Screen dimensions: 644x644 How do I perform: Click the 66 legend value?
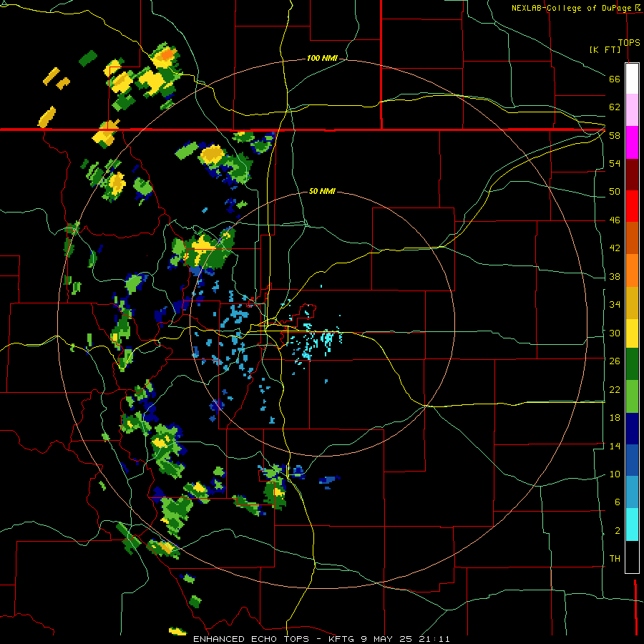615,79
